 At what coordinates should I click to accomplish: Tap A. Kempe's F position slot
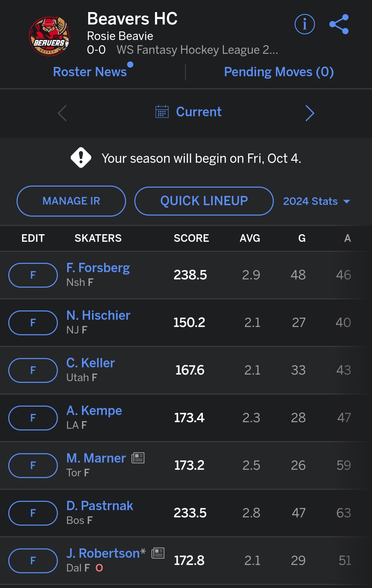pos(33,418)
